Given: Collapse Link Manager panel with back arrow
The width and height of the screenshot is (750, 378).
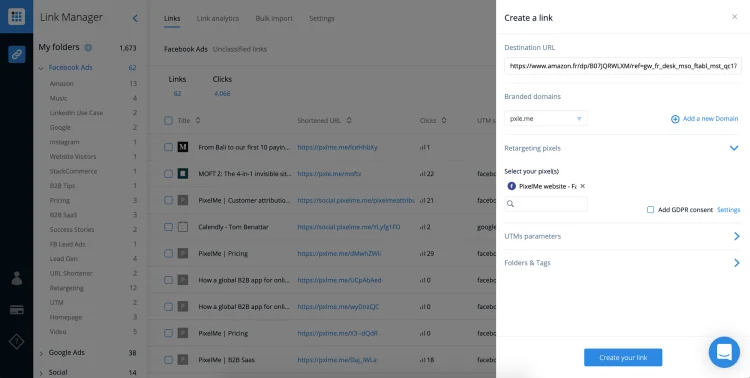Looking at the screenshot, I should click(135, 18).
